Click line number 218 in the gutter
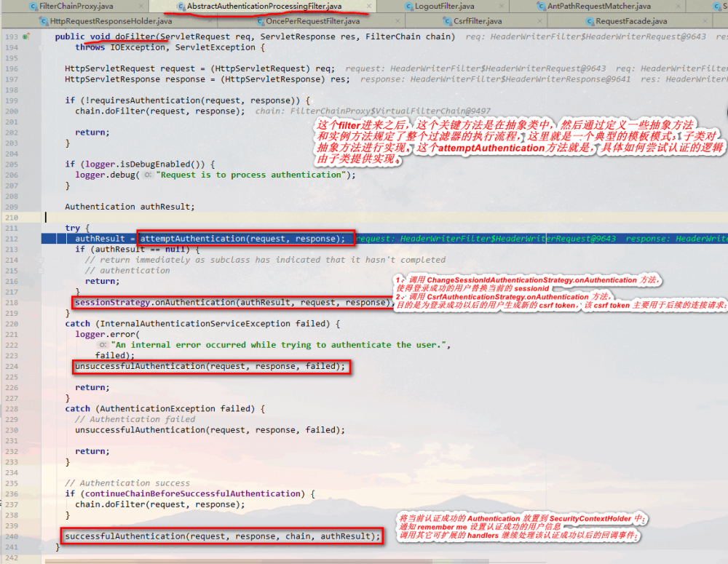 pyautogui.click(x=12, y=303)
